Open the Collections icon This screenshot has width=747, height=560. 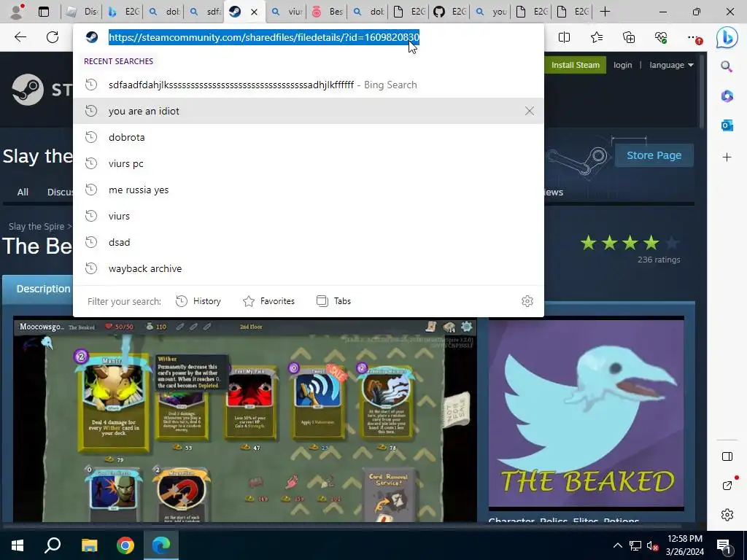click(x=629, y=37)
